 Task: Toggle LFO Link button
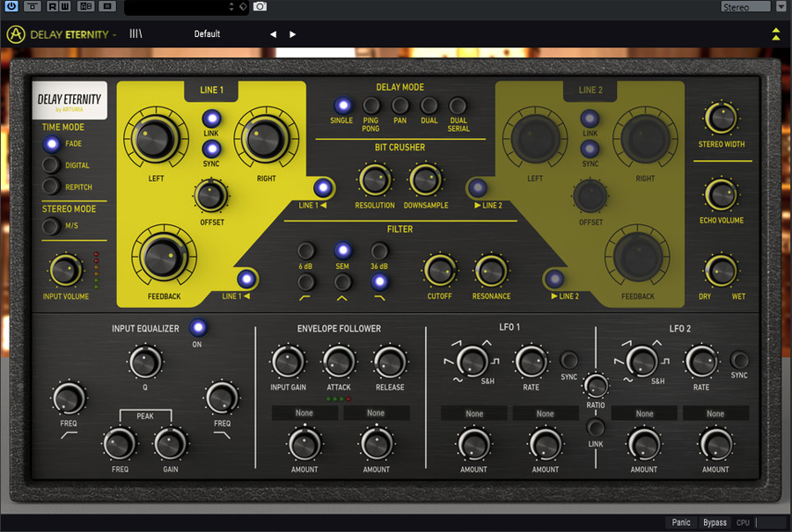[596, 427]
